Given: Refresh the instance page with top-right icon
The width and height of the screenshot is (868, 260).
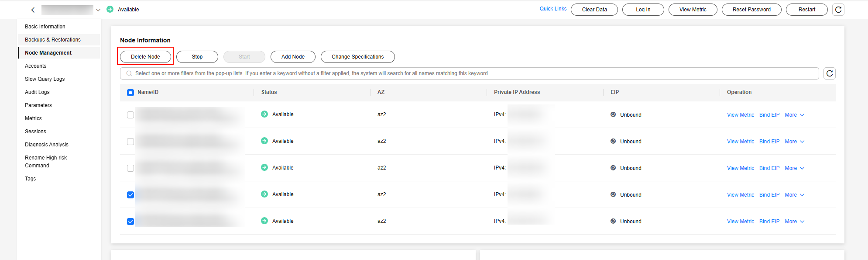Looking at the screenshot, I should point(838,10).
